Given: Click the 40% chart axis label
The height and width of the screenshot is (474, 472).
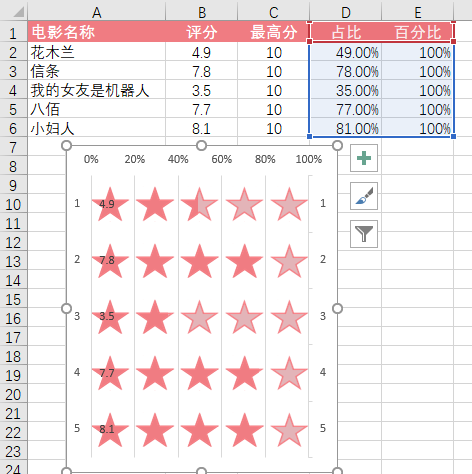Looking at the screenshot, I should point(178,159).
